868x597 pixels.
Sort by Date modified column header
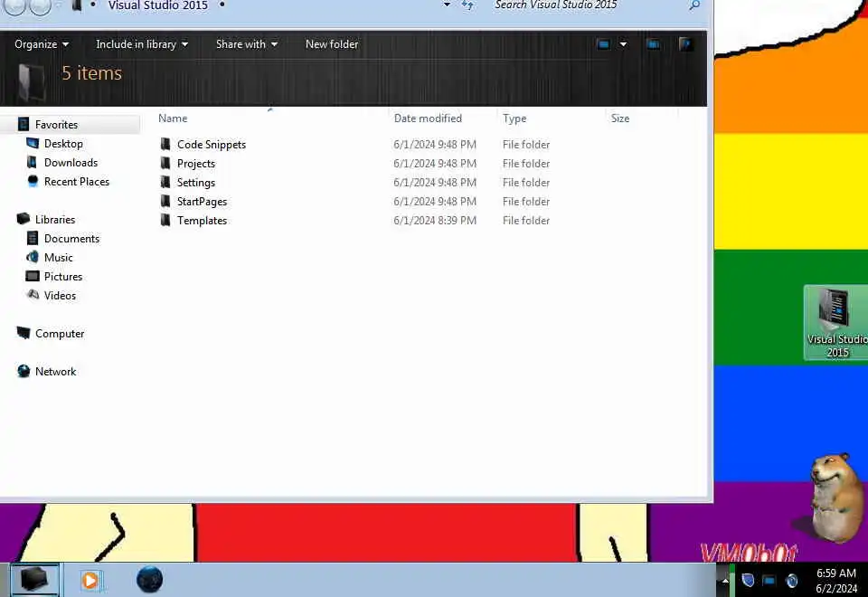428,118
